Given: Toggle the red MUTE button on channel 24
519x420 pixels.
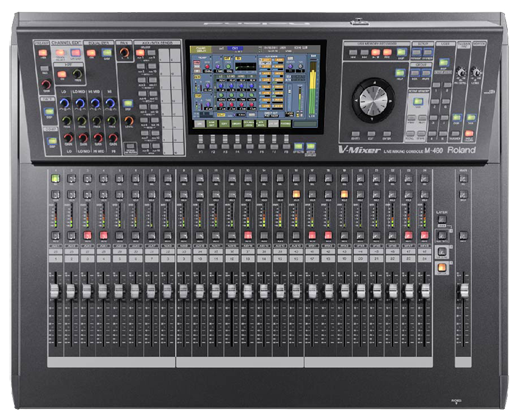Looking at the screenshot, I should pyautogui.click(x=424, y=236).
